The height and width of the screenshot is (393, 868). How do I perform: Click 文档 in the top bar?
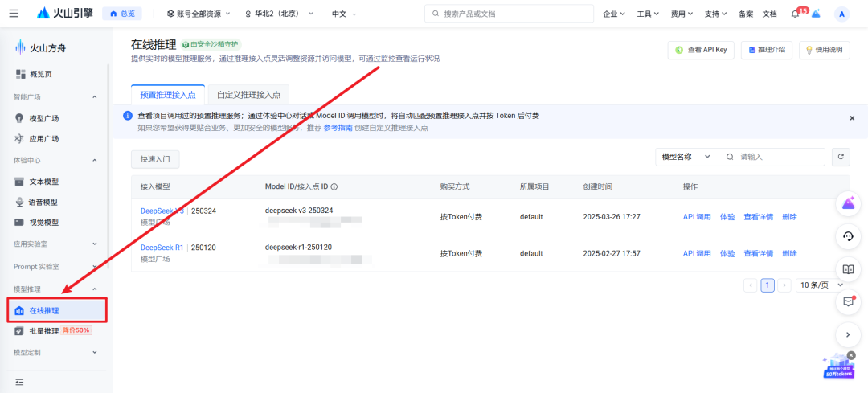pyautogui.click(x=769, y=14)
